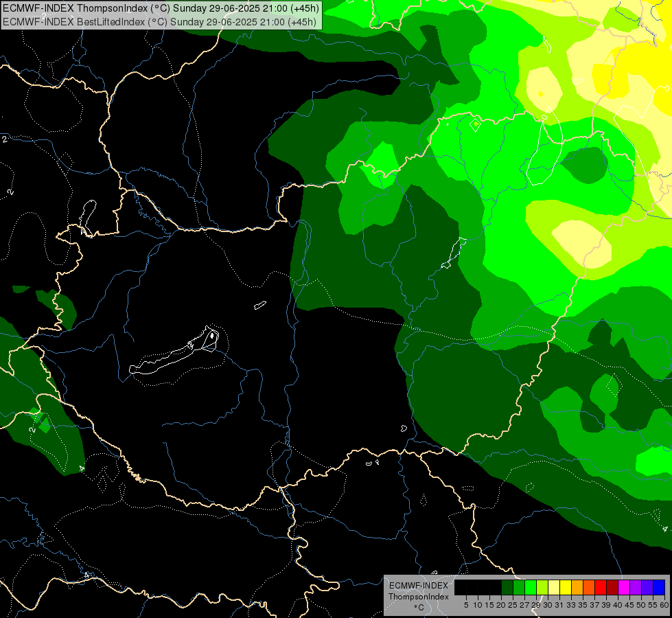Click the bright green 27–29 legend swatch
The height and width of the screenshot is (618, 672).
tap(531, 587)
